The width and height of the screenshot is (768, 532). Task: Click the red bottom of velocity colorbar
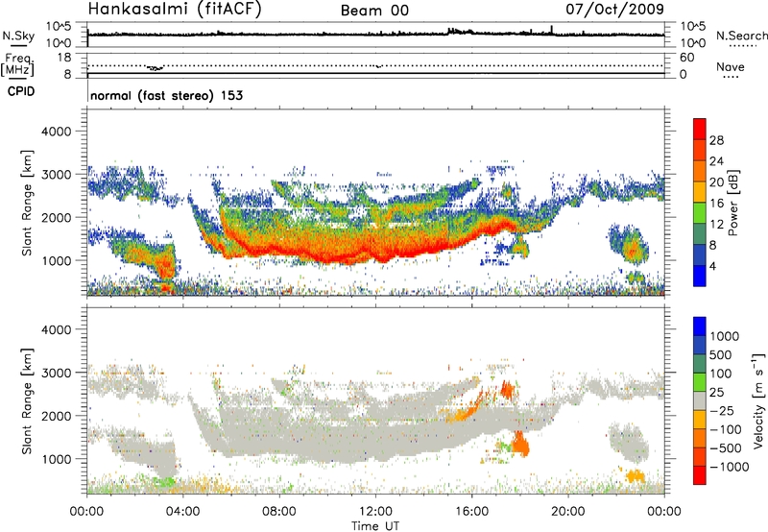700,475
